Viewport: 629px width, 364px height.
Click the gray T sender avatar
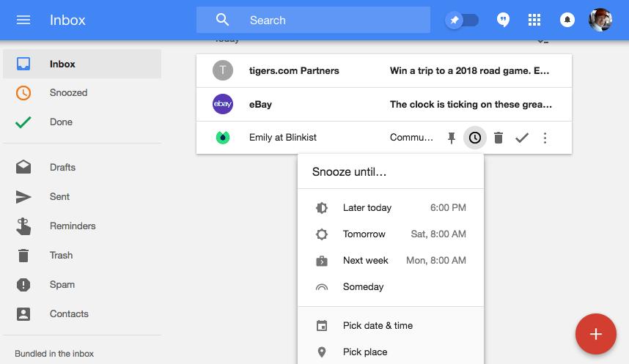coord(223,70)
